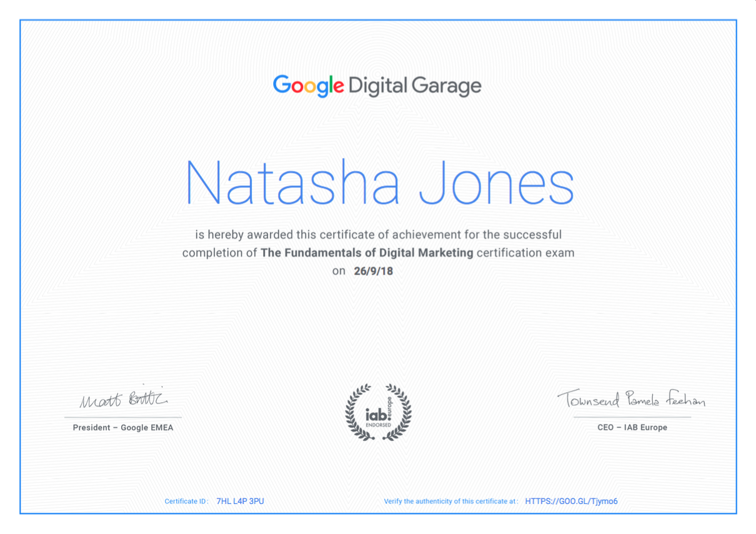Viewport: 756px width, 534px height.
Task: Click the date 26/9/18
Action: [x=373, y=271]
